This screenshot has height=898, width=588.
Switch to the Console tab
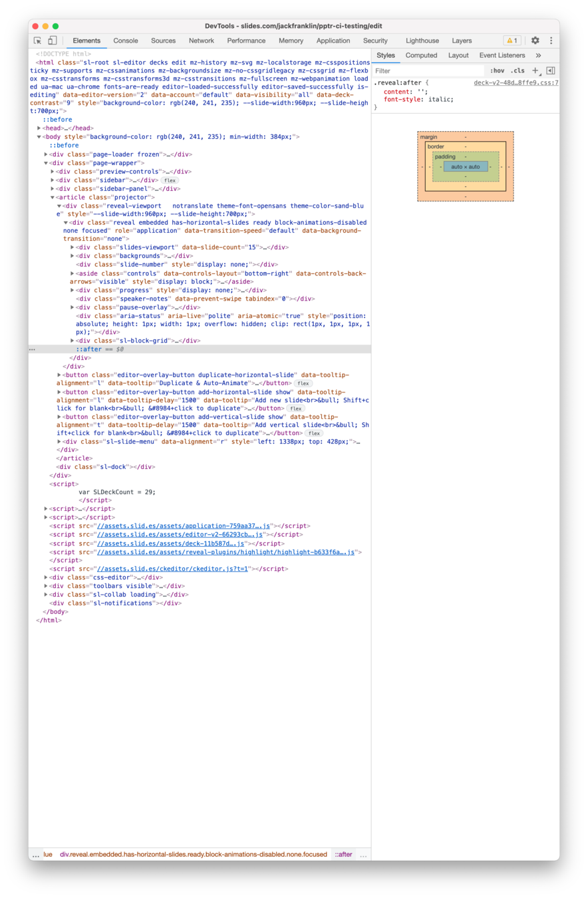[126, 41]
